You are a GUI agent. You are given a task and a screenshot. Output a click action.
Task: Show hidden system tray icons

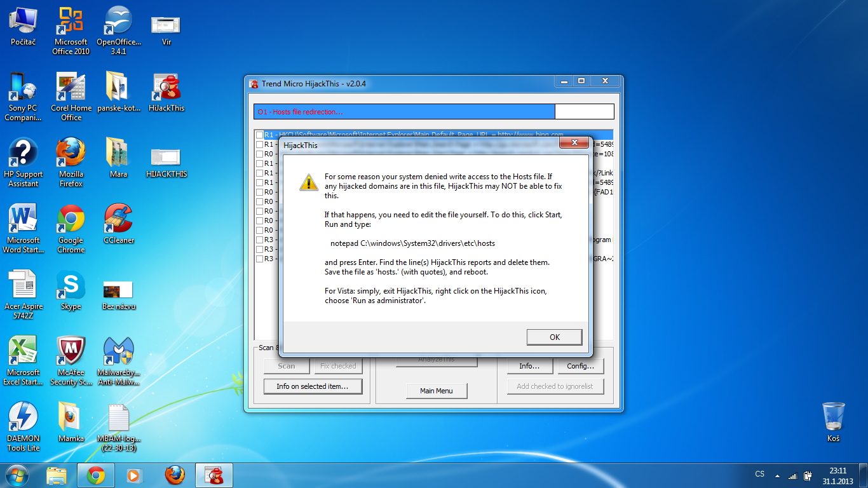(776, 475)
